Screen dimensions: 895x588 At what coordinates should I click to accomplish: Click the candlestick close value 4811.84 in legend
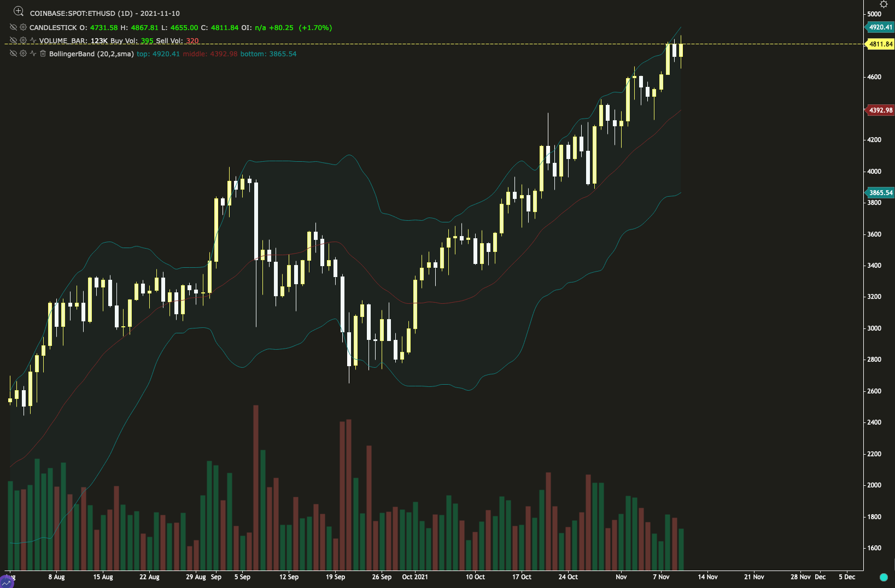225,27
